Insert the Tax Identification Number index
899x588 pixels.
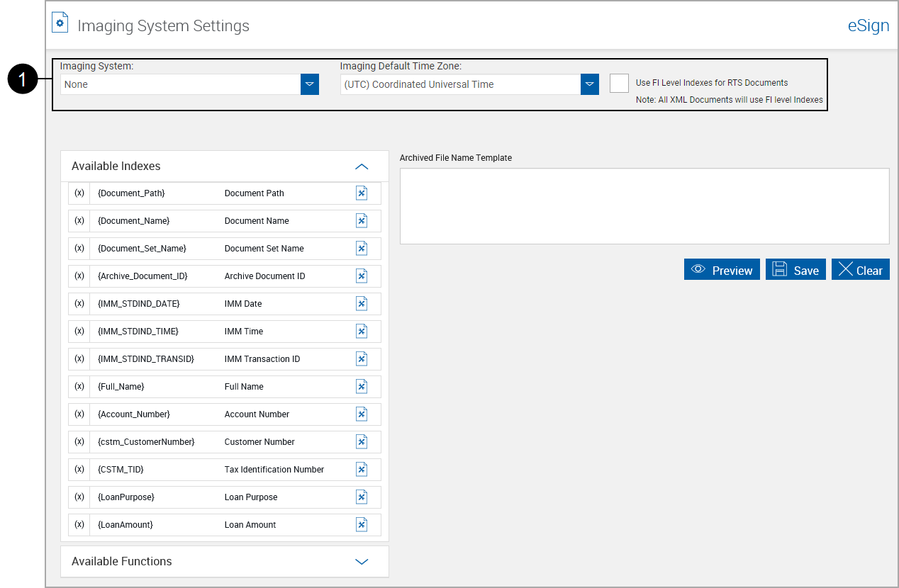[362, 469]
